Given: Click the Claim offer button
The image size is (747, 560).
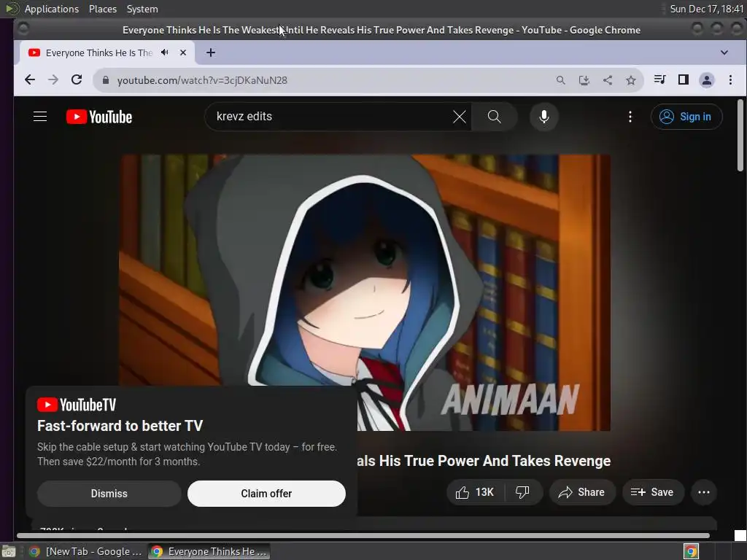Looking at the screenshot, I should pos(266,494).
